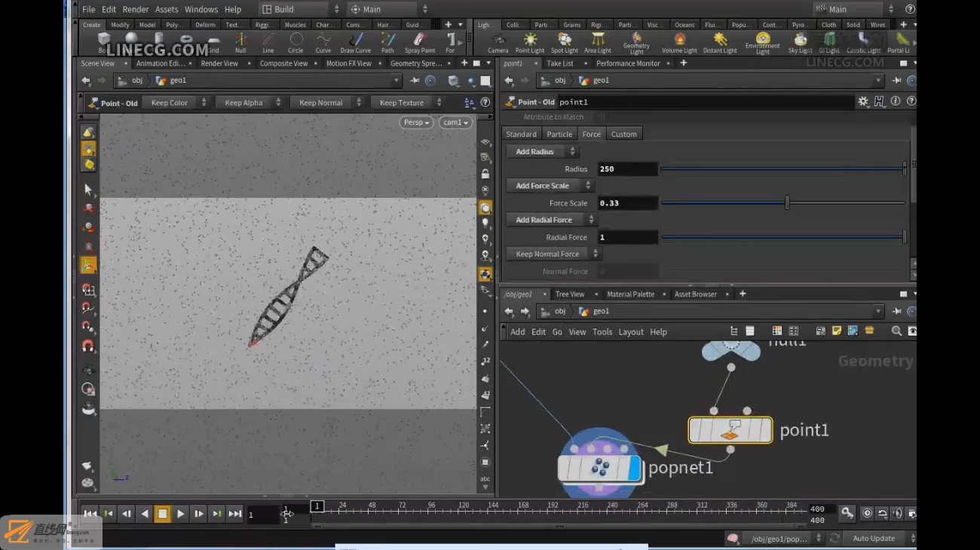This screenshot has height=550, width=980.
Task: Add a Distant Light from the shelf
Action: (x=720, y=42)
